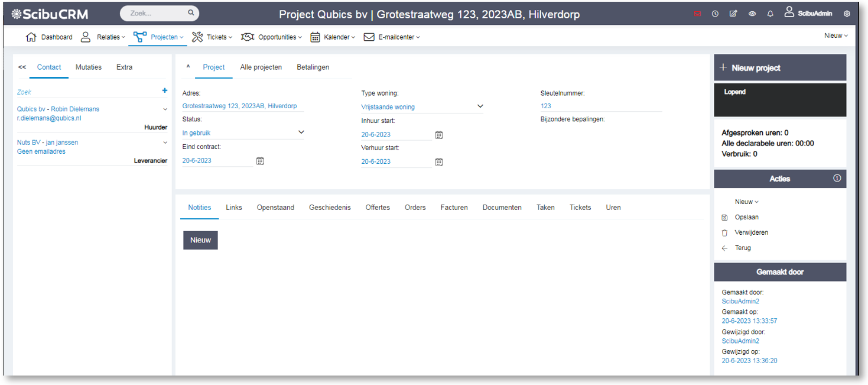This screenshot has height=385, width=868.
Task: Open the Tickets menu in navigation bar
Action: click(212, 37)
